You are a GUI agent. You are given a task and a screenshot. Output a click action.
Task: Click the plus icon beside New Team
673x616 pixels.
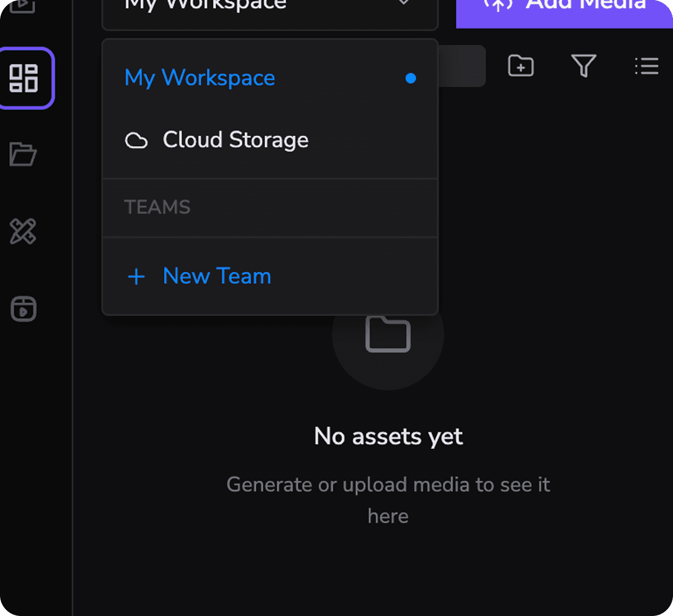click(136, 276)
